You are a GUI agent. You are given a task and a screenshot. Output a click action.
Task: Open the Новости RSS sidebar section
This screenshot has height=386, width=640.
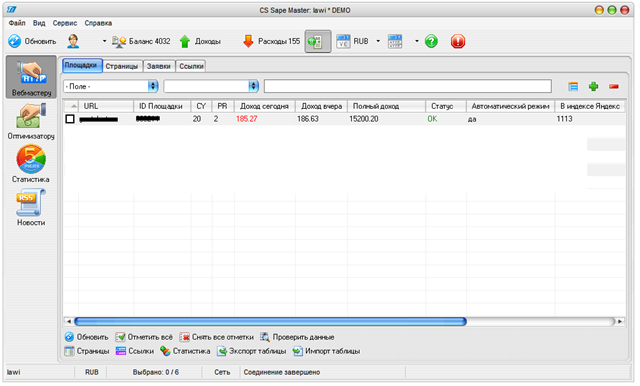pyautogui.click(x=31, y=208)
